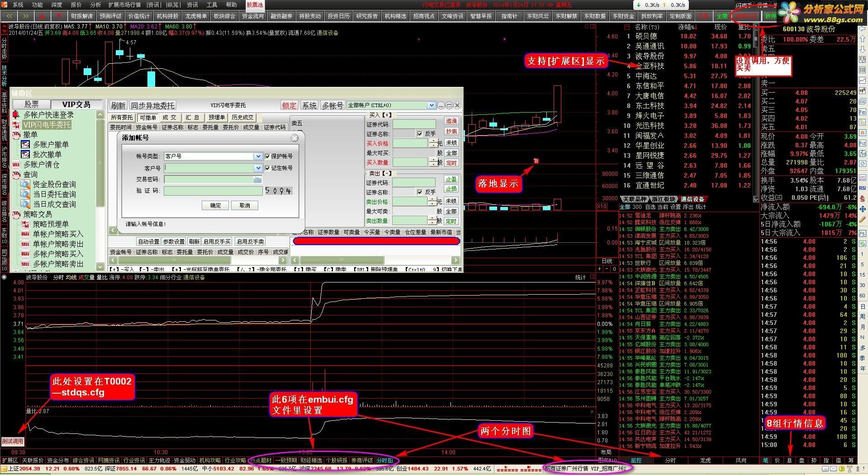Click the 买入 证券代码 input field

click(414, 124)
